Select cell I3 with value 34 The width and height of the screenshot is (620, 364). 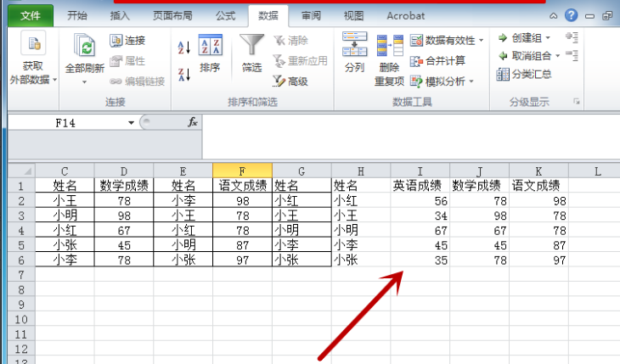pyautogui.click(x=420, y=216)
